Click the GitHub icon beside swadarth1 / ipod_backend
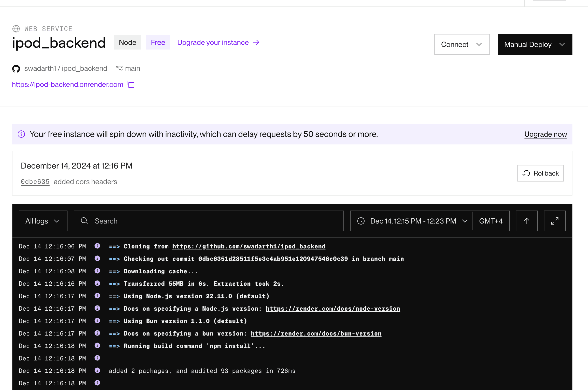 (16, 69)
